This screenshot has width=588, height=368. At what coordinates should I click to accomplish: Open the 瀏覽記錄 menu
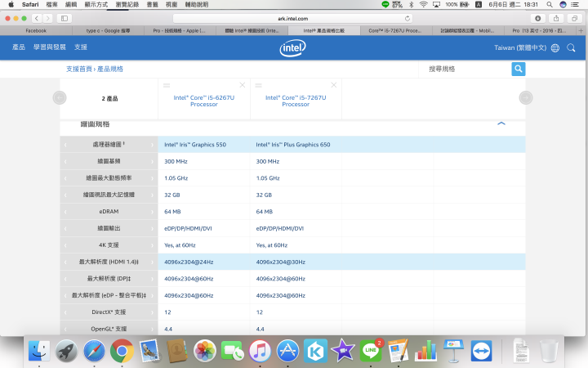(x=127, y=5)
